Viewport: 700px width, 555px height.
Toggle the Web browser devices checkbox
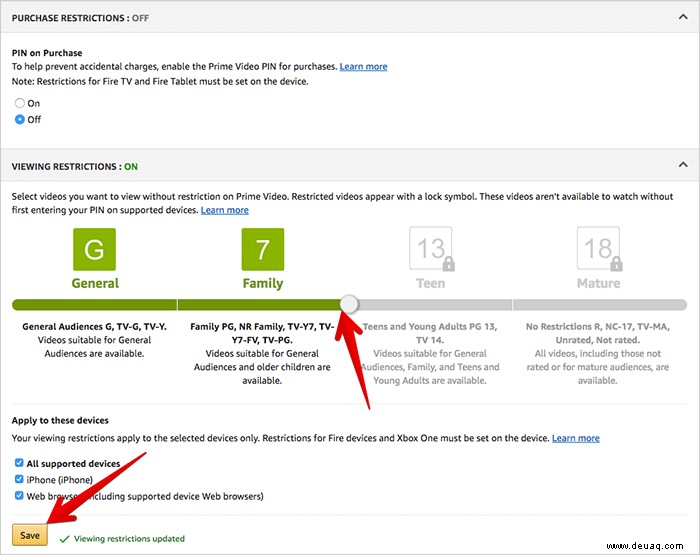[19, 496]
